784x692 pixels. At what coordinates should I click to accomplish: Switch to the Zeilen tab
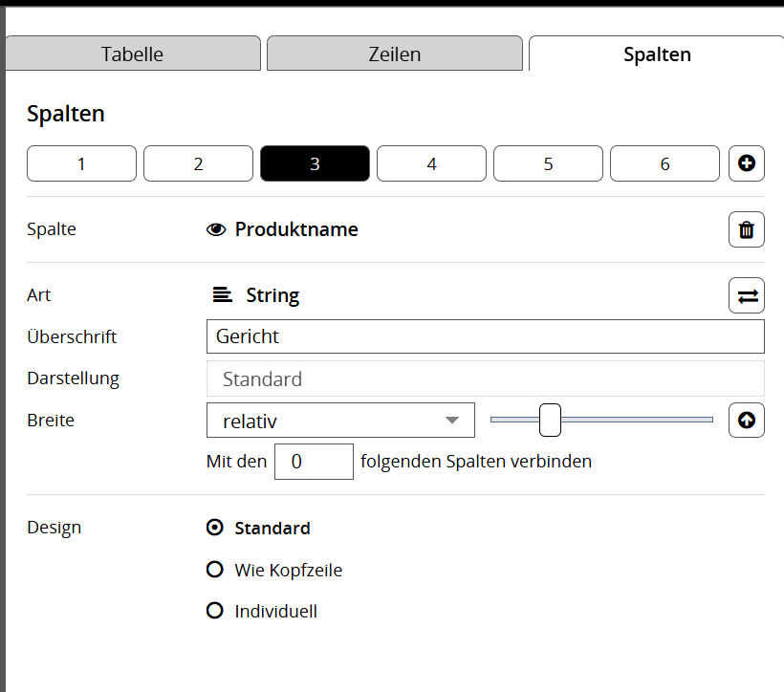click(394, 54)
